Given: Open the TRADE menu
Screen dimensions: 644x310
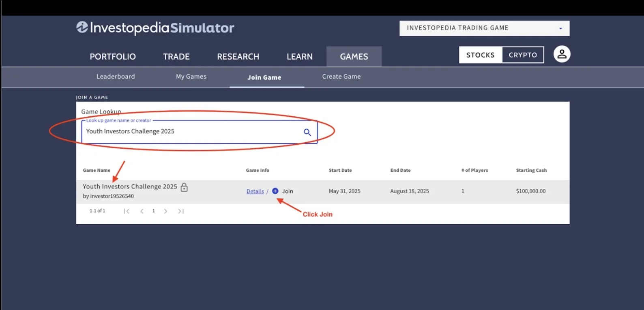Looking at the screenshot, I should (176, 57).
